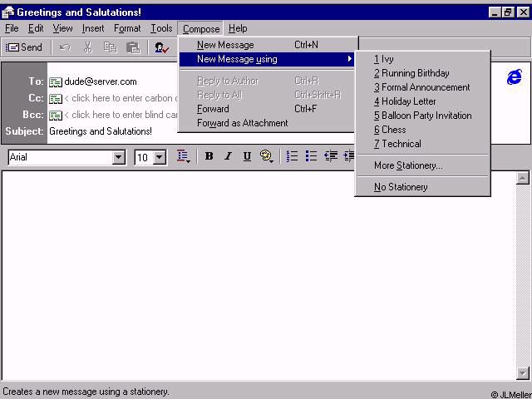Open the Tools menu
532x399 pixels.
tap(161, 28)
